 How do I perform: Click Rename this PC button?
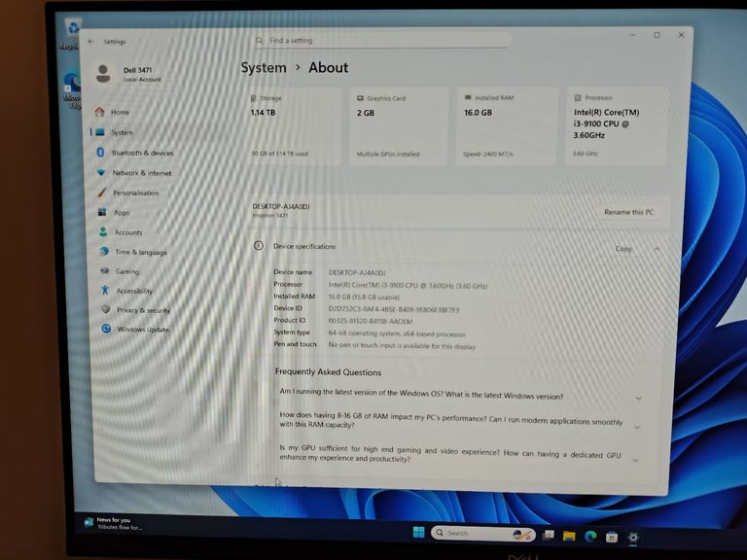(629, 212)
